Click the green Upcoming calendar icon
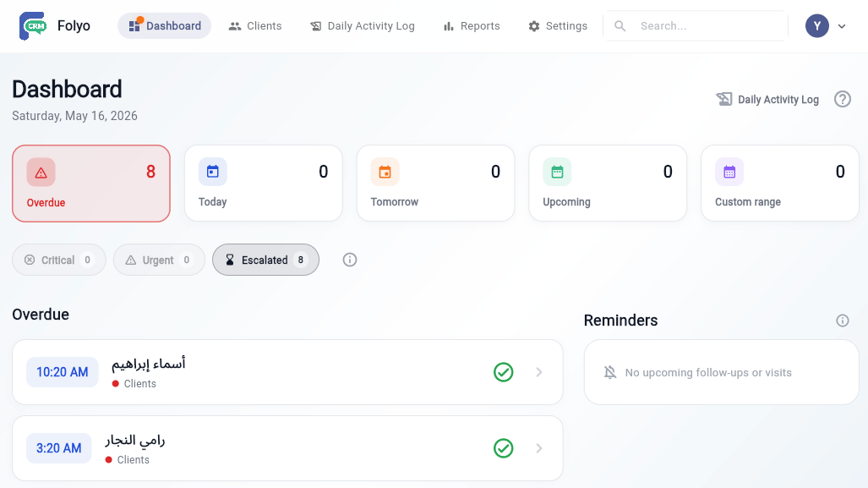 click(558, 173)
